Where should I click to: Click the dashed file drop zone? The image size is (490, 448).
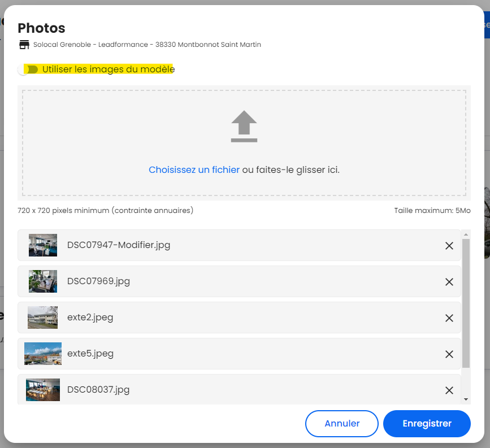point(244,143)
